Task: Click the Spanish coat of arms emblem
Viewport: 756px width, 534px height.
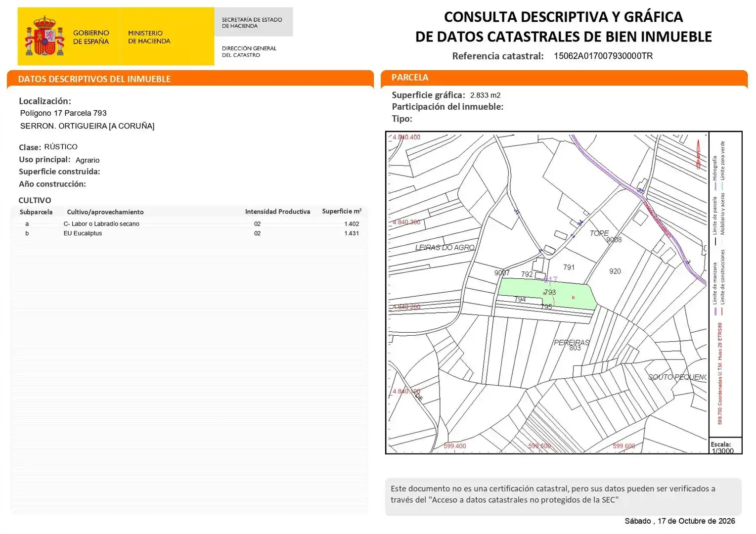Action: pyautogui.click(x=45, y=36)
